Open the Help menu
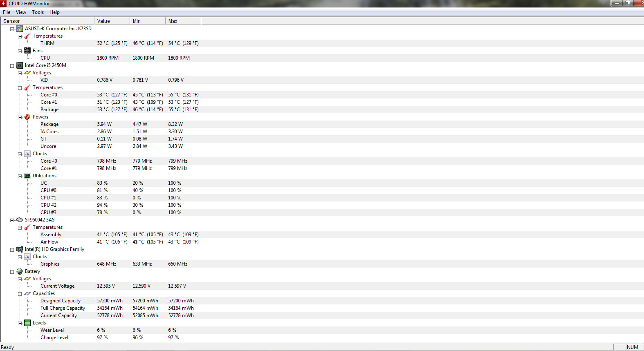644x351 pixels. (54, 12)
